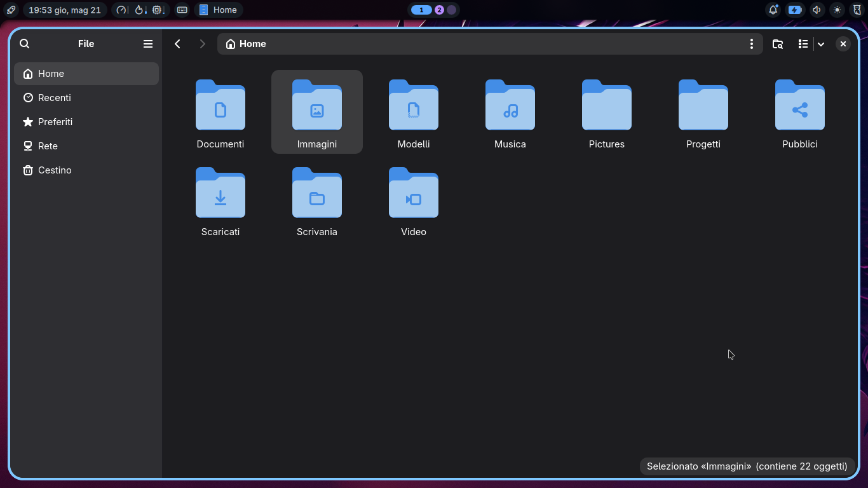The width and height of the screenshot is (868, 488).
Task: Switch to the third empty workspace dot
Action: point(451,10)
